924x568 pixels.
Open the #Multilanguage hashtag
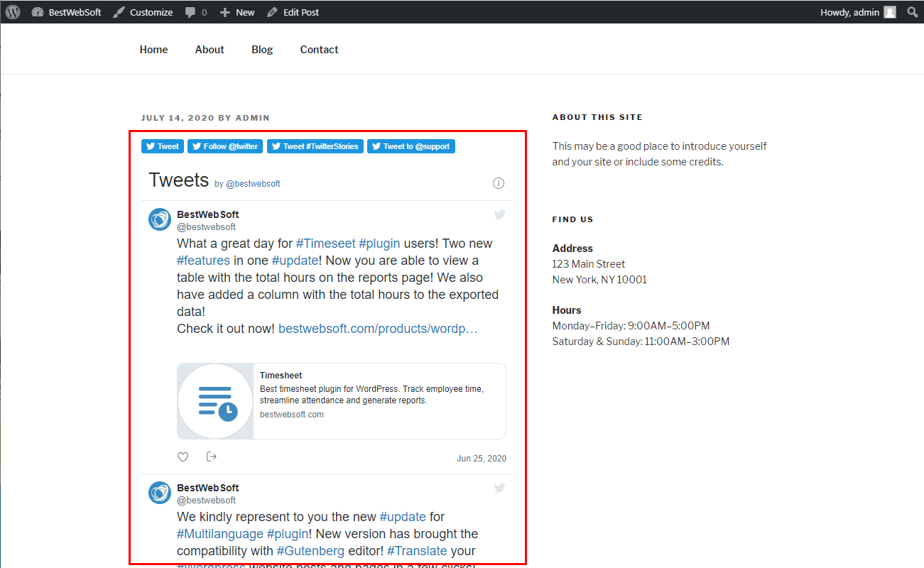pyautogui.click(x=220, y=534)
